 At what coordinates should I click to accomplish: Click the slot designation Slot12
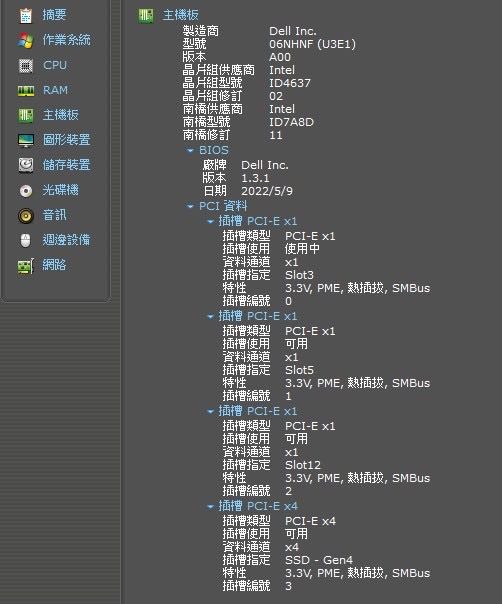[x=303, y=465]
